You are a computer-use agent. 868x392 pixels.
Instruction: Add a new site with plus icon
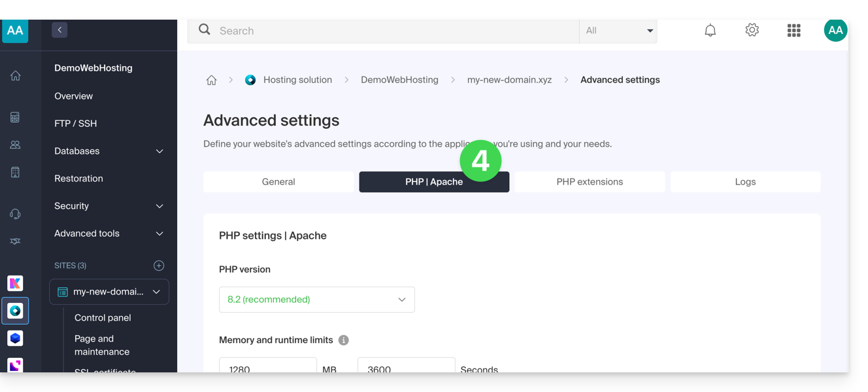(159, 266)
